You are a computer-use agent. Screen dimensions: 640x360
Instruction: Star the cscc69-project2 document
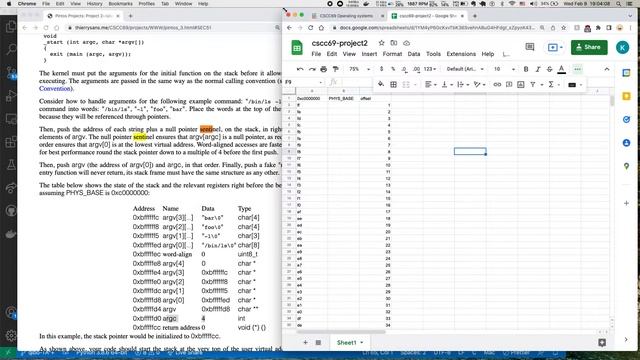pyautogui.click(x=381, y=43)
